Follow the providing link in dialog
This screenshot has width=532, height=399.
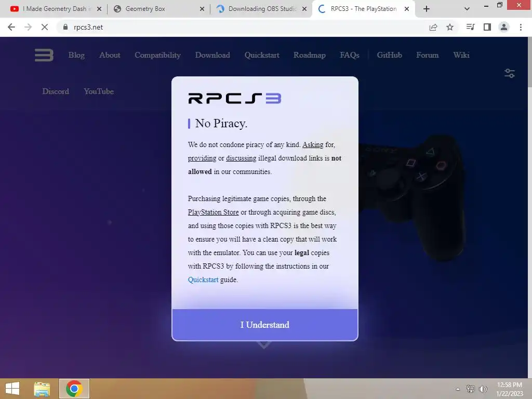click(202, 158)
